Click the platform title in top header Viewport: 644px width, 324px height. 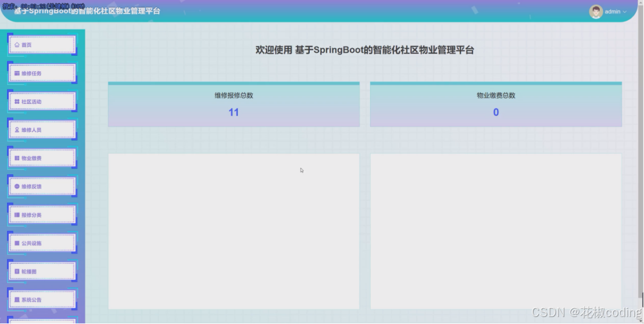click(x=87, y=11)
